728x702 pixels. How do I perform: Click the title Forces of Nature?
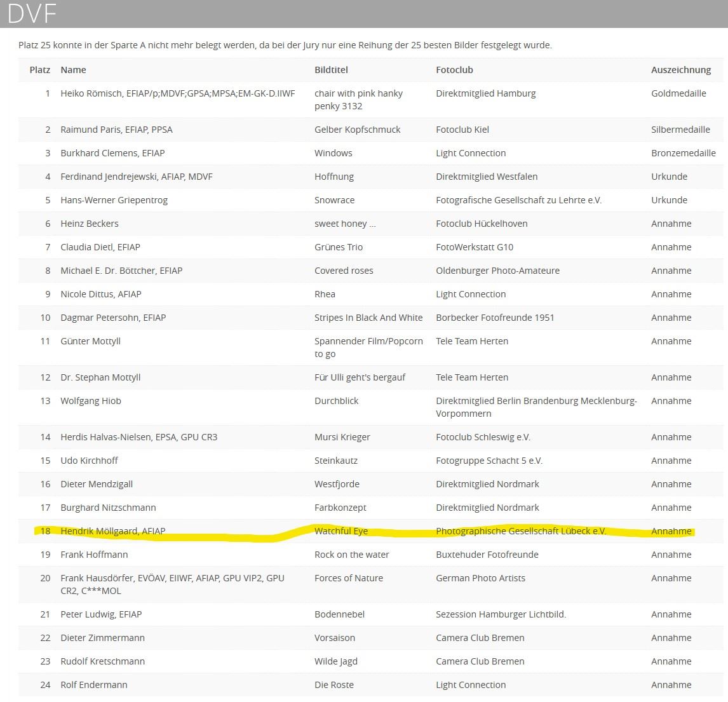point(349,579)
